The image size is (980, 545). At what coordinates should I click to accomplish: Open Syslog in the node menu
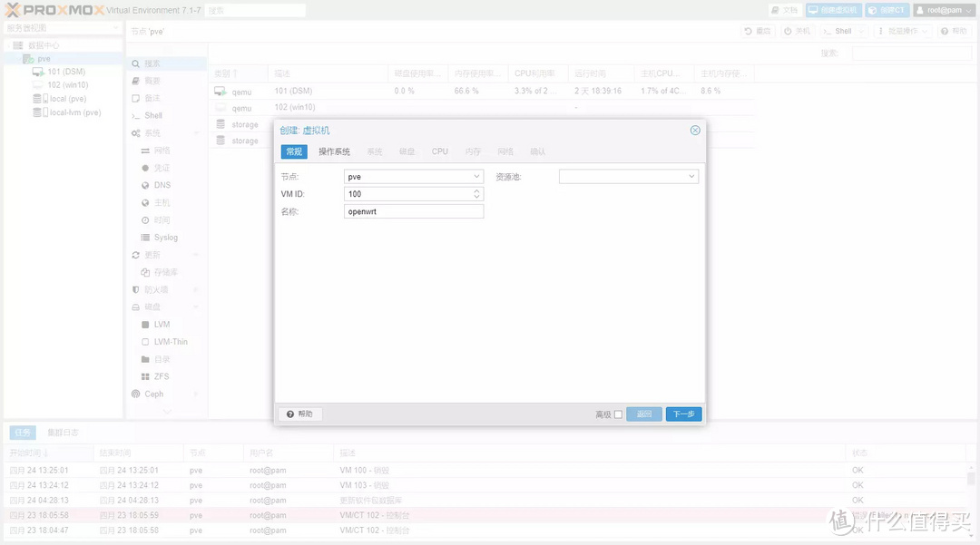tap(166, 238)
